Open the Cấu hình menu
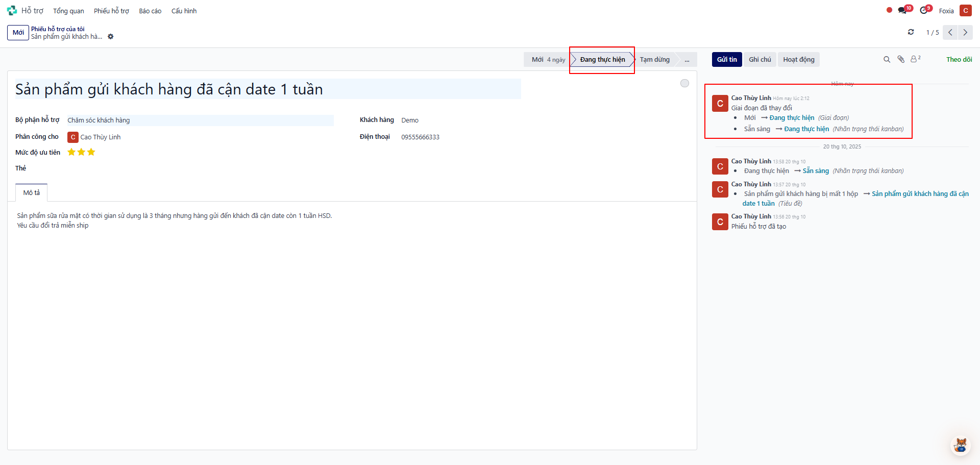Screen dimensions: 980x465 (184, 11)
